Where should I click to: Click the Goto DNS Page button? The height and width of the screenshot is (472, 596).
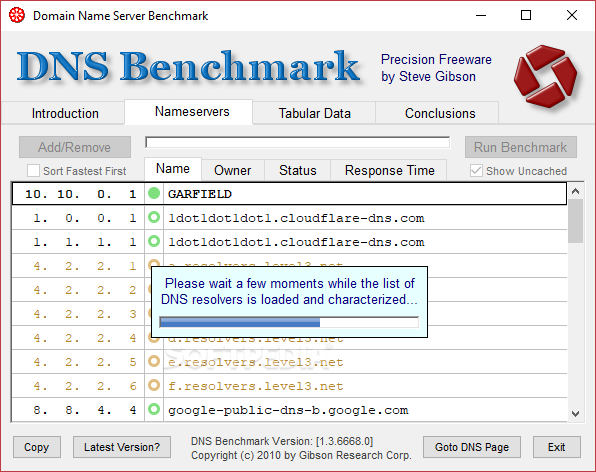click(472, 447)
